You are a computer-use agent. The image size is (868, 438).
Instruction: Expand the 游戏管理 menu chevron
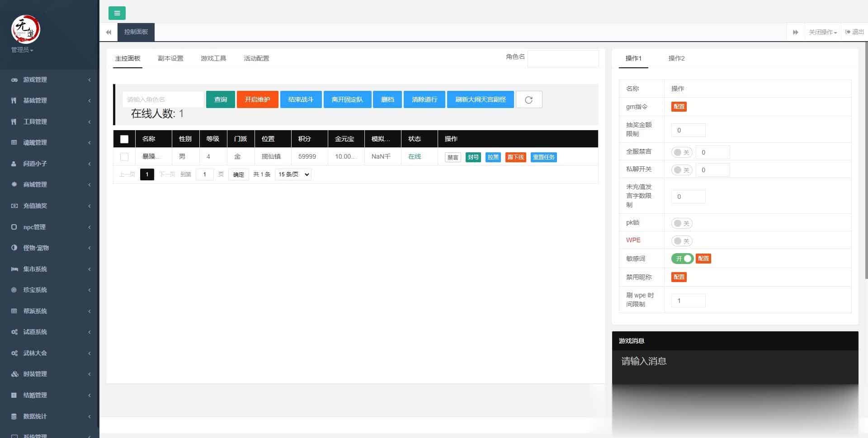tap(90, 80)
